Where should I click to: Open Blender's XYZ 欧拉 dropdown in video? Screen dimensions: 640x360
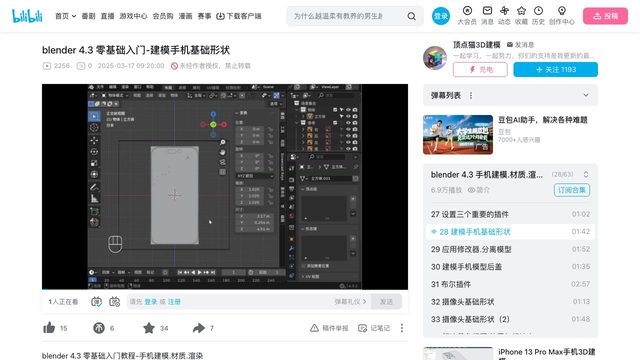[x=255, y=176]
